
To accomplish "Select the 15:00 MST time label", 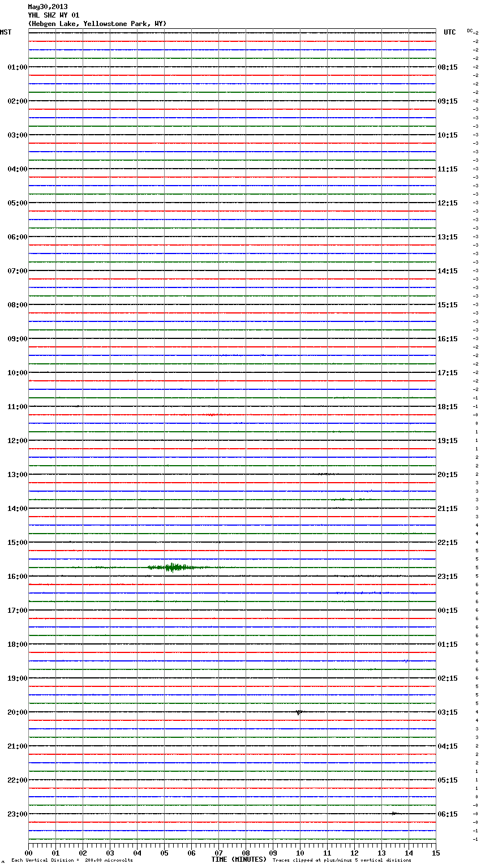I will pyautogui.click(x=18, y=543).
